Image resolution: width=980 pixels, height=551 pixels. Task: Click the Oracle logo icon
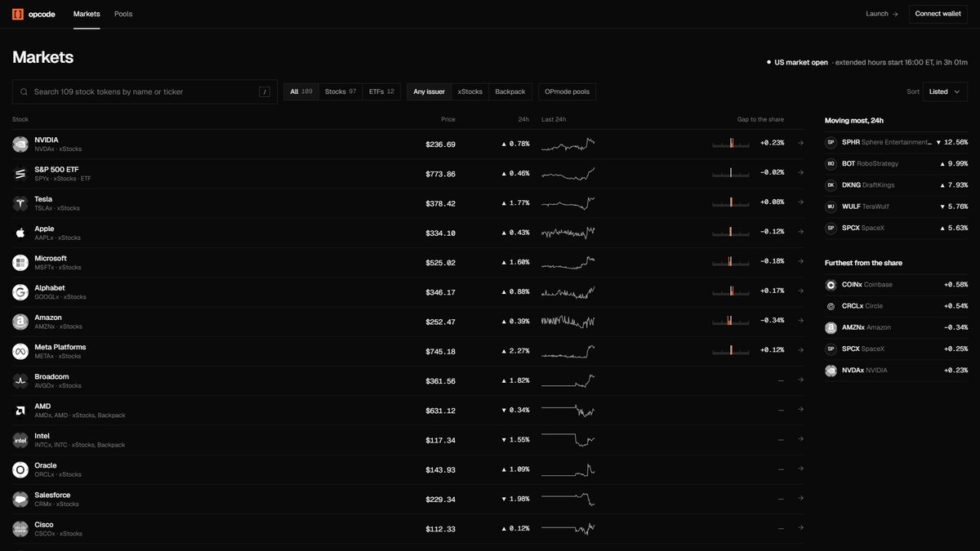[20, 470]
